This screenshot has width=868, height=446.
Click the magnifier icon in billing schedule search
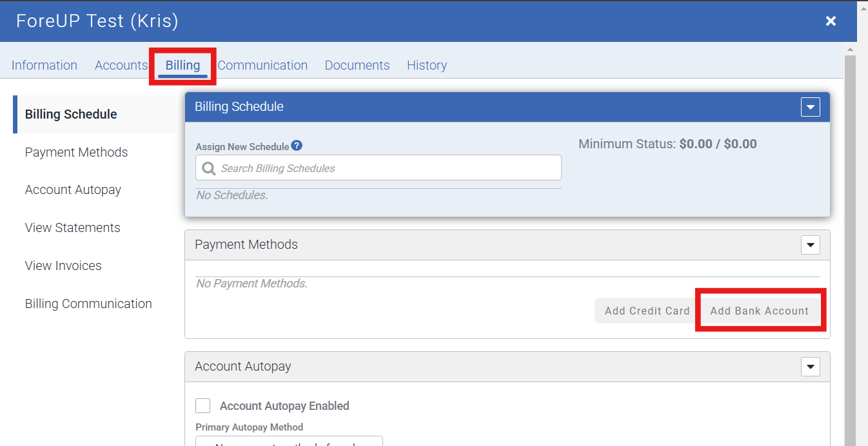tap(209, 168)
